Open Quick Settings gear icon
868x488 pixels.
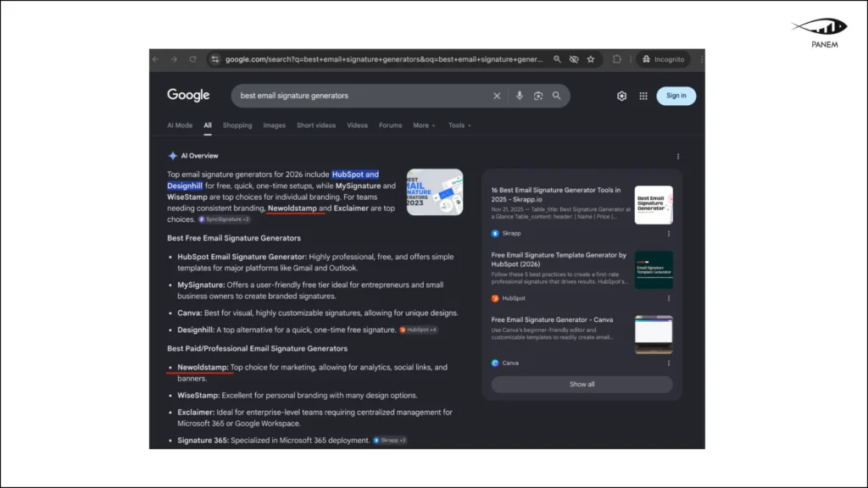(x=621, y=96)
